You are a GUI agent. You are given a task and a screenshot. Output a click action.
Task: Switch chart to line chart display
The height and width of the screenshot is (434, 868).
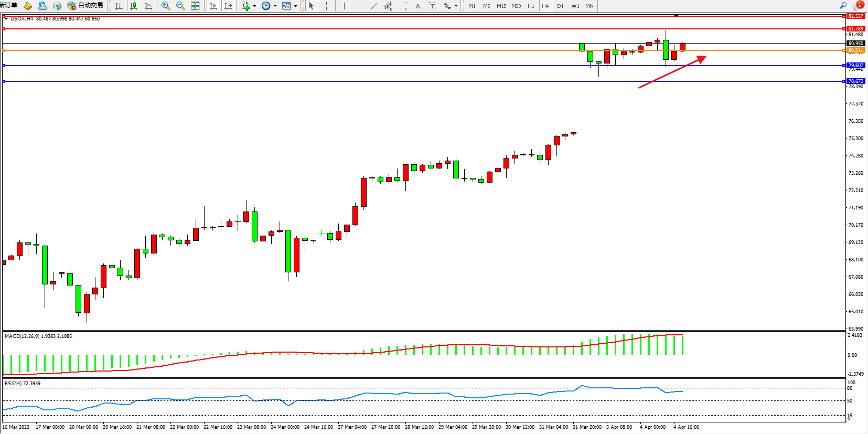pos(148,6)
